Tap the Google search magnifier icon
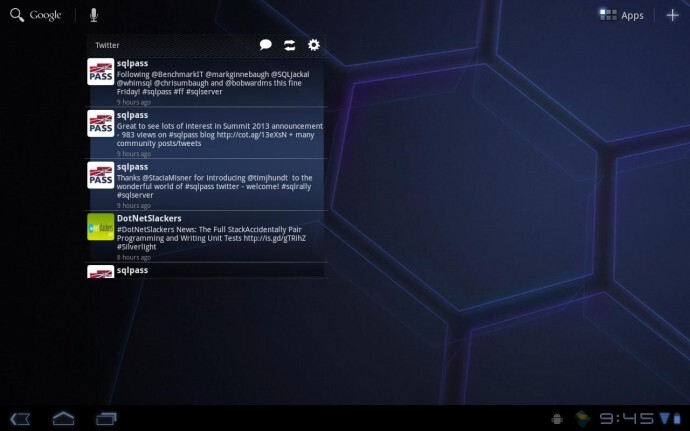The height and width of the screenshot is (431, 690). click(17, 15)
